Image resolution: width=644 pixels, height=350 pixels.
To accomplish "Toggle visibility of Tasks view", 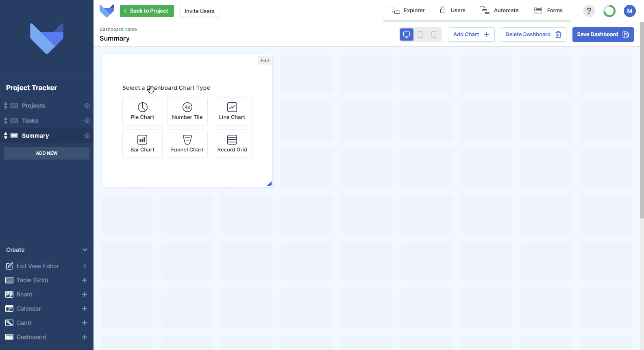I will pyautogui.click(x=87, y=121).
